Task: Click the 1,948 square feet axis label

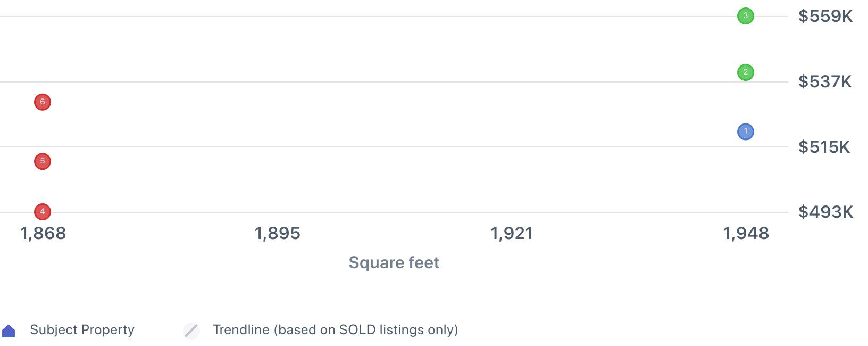Action: [x=746, y=233]
